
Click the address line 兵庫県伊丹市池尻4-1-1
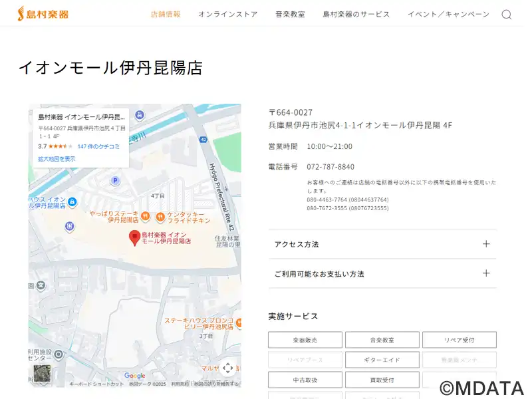pyautogui.click(x=360, y=126)
